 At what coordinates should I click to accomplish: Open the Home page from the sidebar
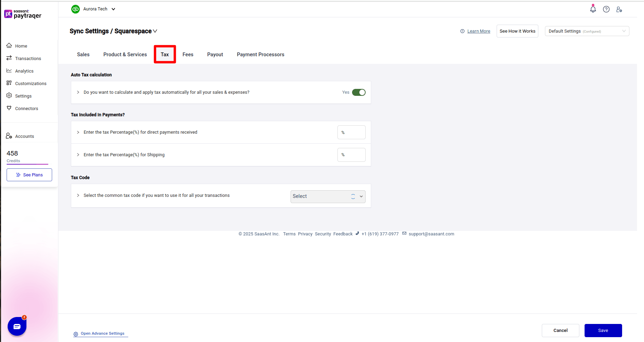pos(21,45)
